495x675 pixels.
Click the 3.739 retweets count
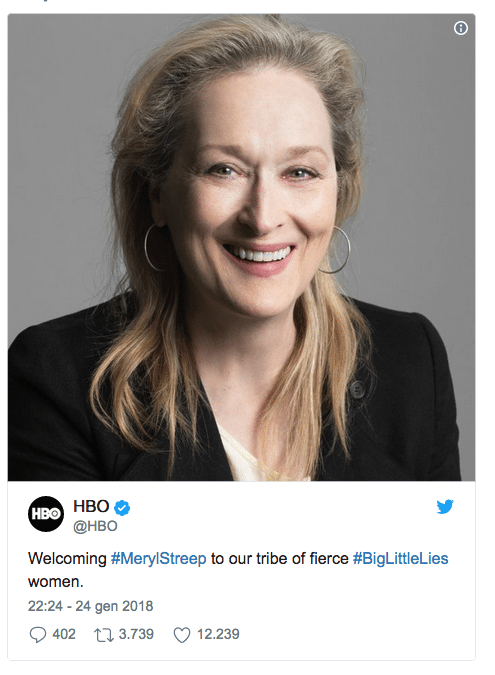(136, 634)
